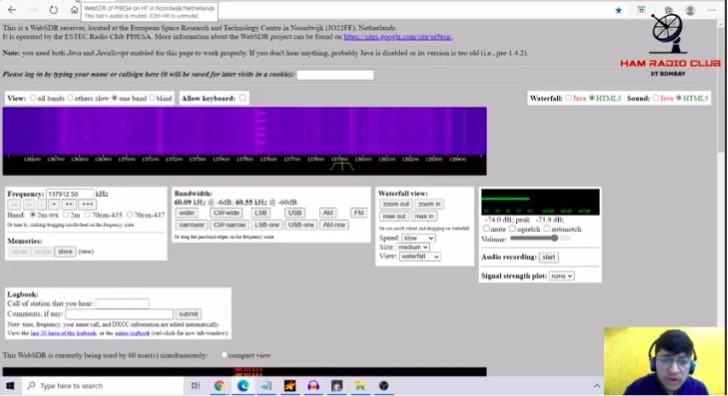728x396 pixels.
Task: Open the headphones app on the taskbar
Action: 313,386
